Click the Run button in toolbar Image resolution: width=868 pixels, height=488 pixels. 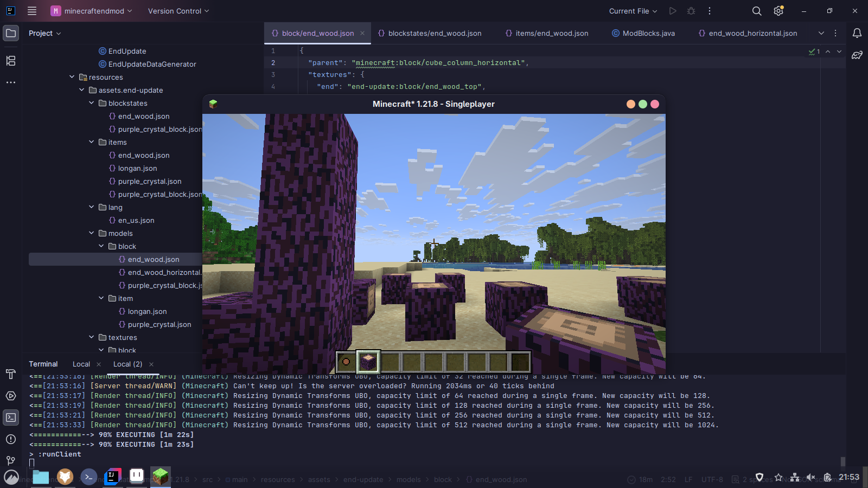pyautogui.click(x=673, y=11)
